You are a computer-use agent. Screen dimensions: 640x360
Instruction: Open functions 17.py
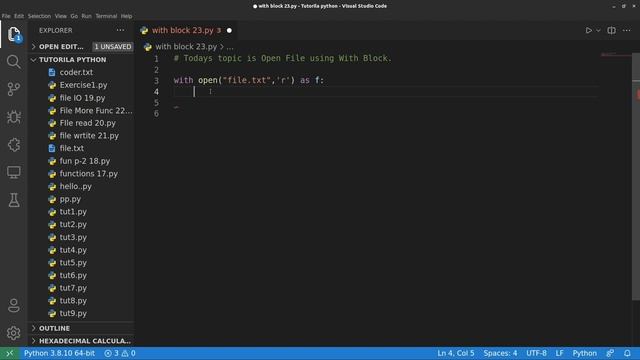click(x=88, y=173)
